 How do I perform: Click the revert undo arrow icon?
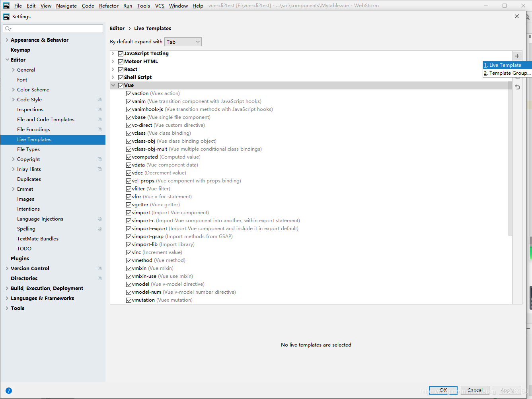coord(517,87)
